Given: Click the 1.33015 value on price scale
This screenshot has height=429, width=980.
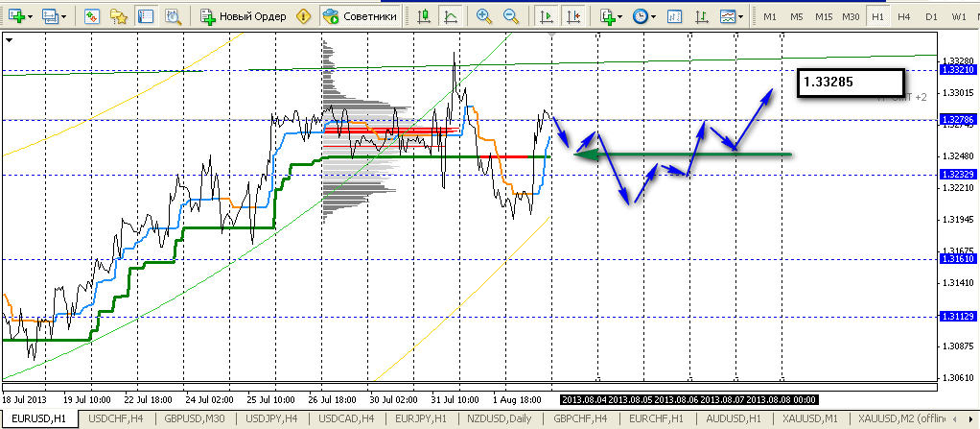Looking at the screenshot, I should coord(958,93).
